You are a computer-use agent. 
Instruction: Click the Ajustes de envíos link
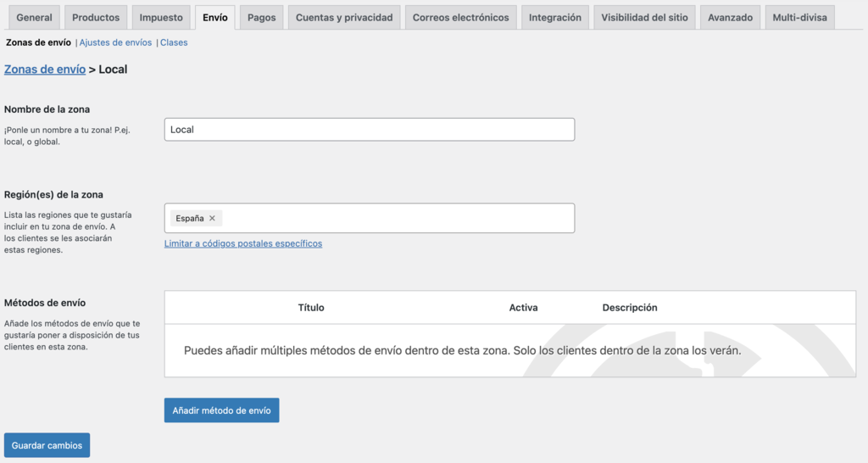115,42
